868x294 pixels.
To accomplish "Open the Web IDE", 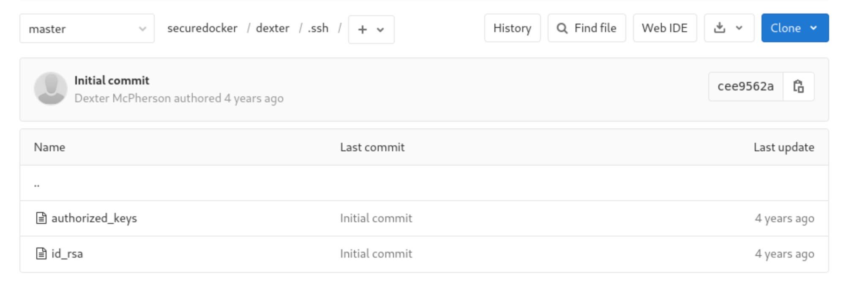I will (664, 28).
